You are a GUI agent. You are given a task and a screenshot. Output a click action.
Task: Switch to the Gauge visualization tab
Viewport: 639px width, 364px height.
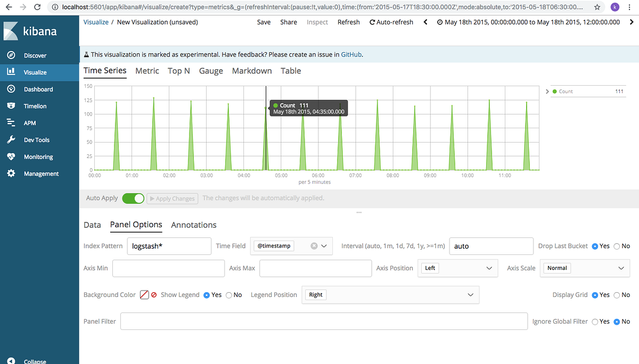pos(211,71)
